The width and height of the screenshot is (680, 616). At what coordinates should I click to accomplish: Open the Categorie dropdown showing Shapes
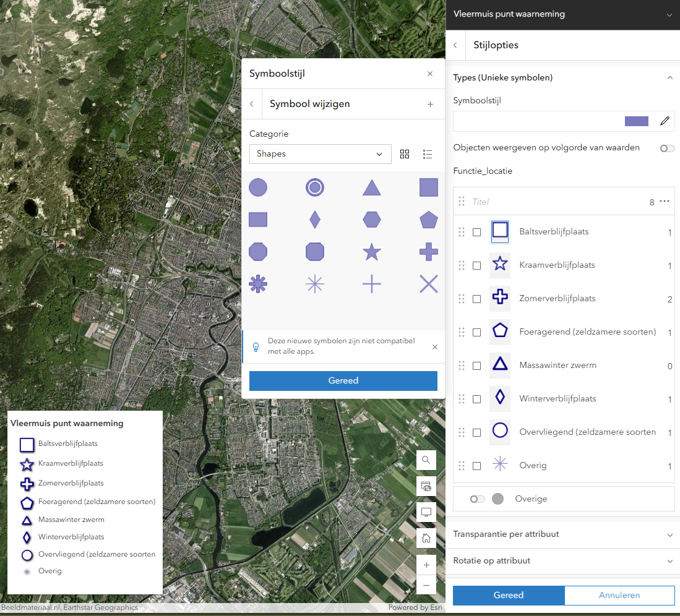(x=320, y=153)
